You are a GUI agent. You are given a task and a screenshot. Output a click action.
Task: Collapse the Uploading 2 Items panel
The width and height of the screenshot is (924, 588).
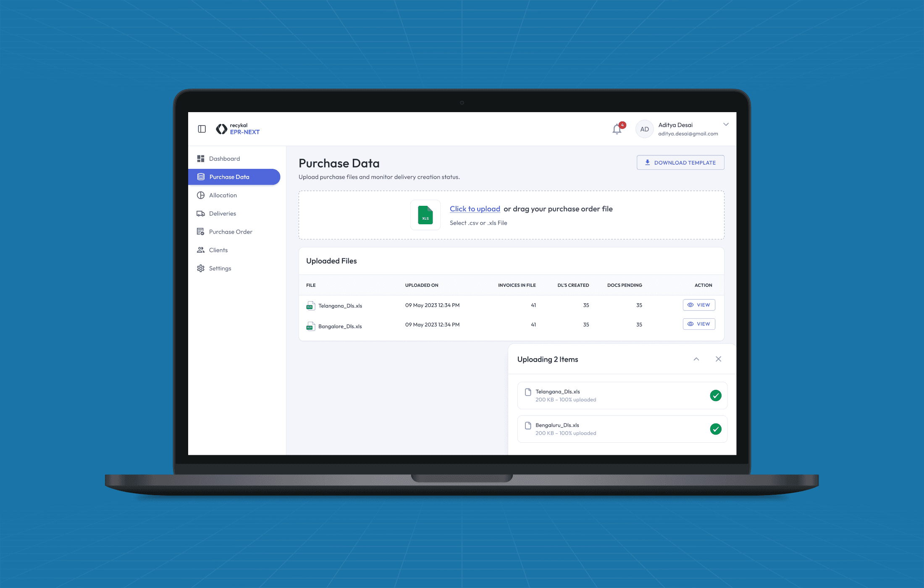click(x=696, y=359)
